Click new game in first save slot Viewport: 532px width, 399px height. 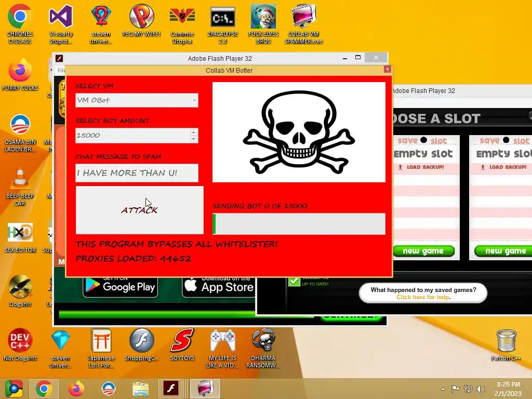[423, 251]
